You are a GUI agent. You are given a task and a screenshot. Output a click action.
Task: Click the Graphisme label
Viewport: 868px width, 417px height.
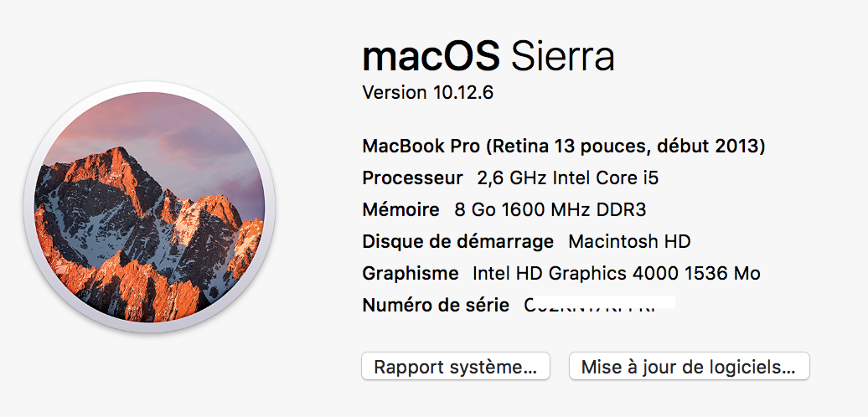pyautogui.click(x=410, y=273)
